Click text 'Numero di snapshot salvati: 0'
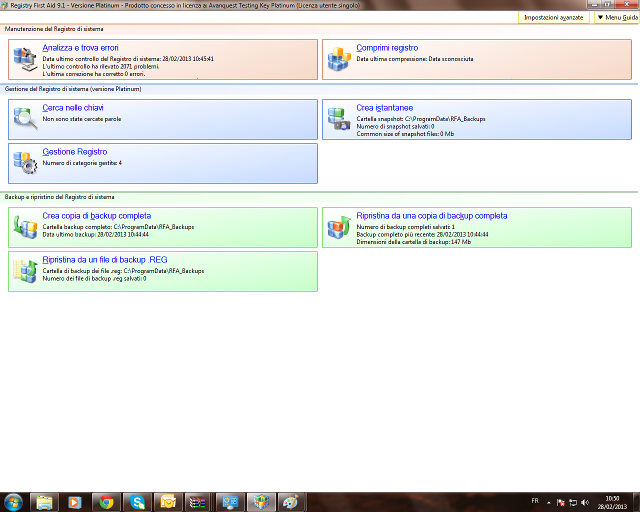This screenshot has height=512, width=640. point(395,127)
